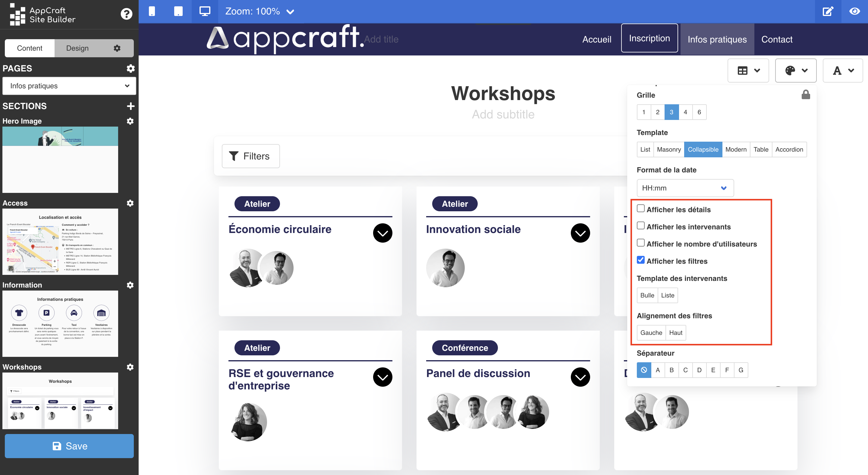Click the Save button
This screenshot has height=475, width=868.
point(70,447)
